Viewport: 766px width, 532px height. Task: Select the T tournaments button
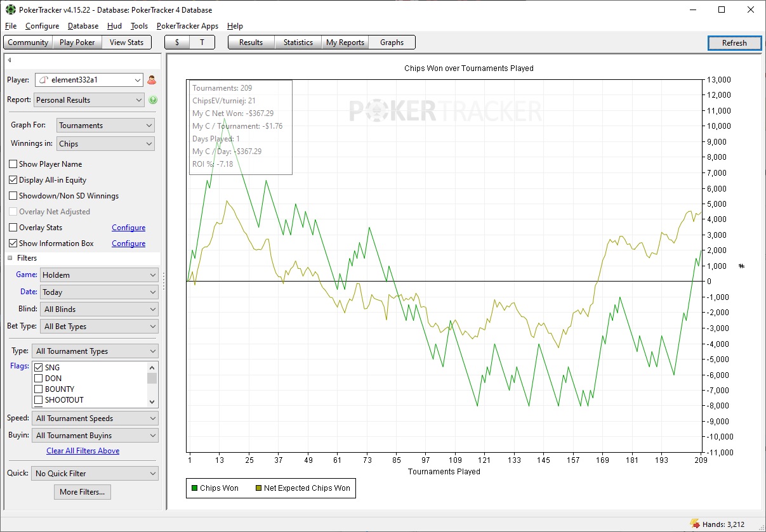(x=202, y=42)
